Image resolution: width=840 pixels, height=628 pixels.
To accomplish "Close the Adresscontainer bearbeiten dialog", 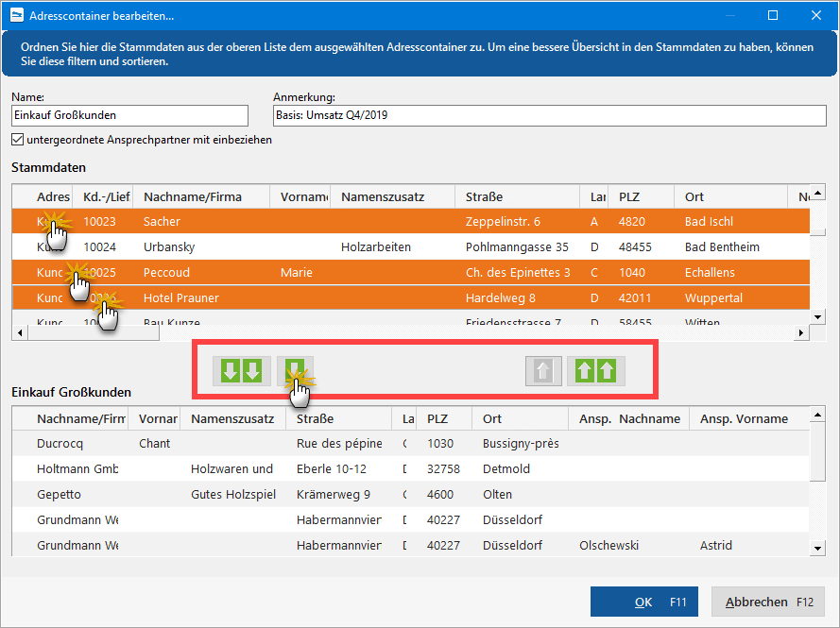I will (815, 15).
